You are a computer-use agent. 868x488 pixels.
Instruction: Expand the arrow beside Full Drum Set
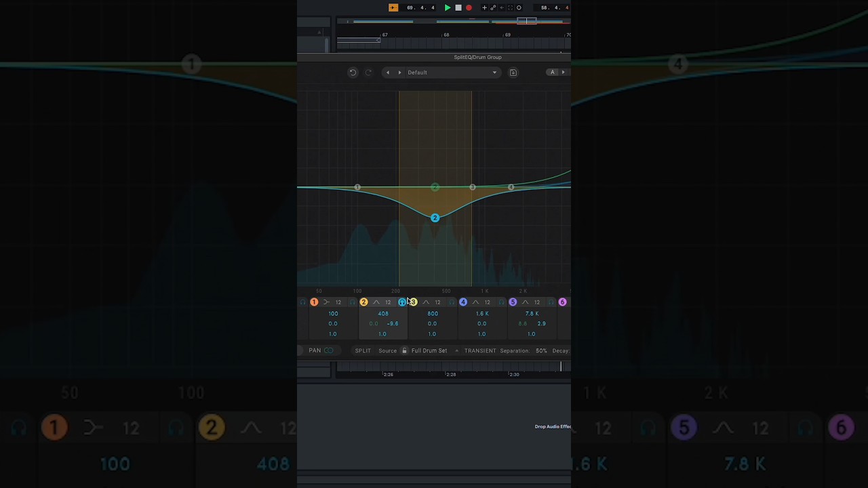click(x=456, y=350)
